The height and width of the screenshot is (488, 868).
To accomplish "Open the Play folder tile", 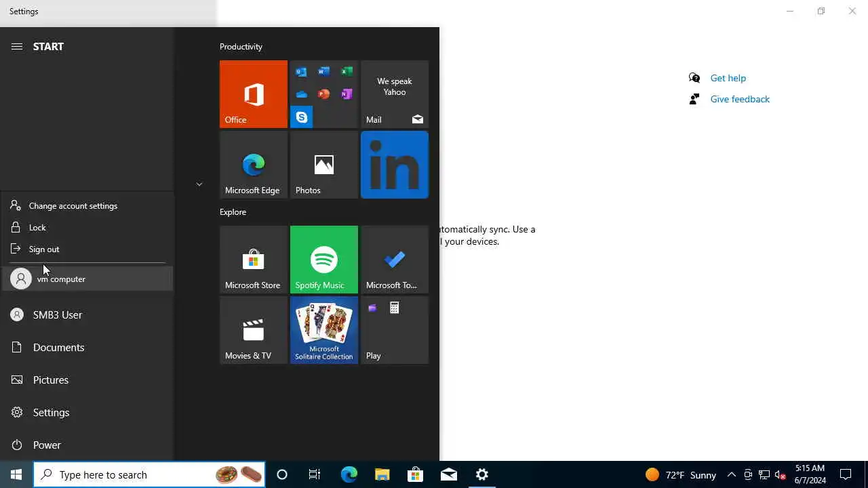I will point(395,330).
